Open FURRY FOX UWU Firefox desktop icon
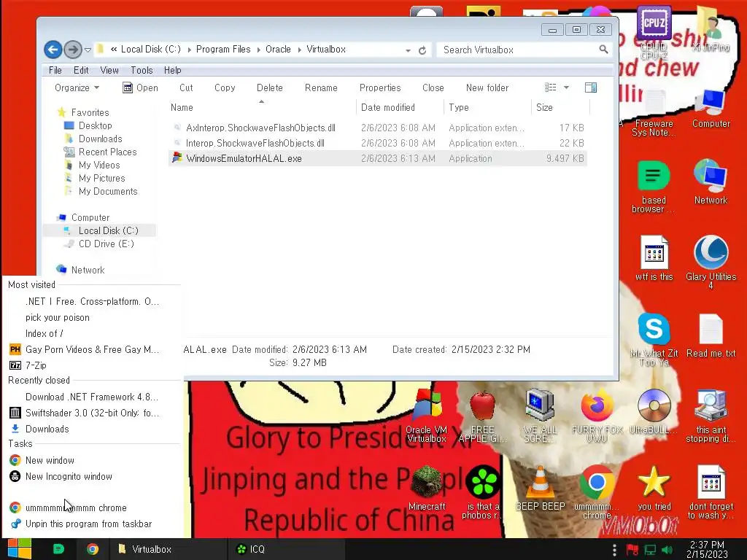Image resolution: width=747 pixels, height=560 pixels. [x=597, y=416]
